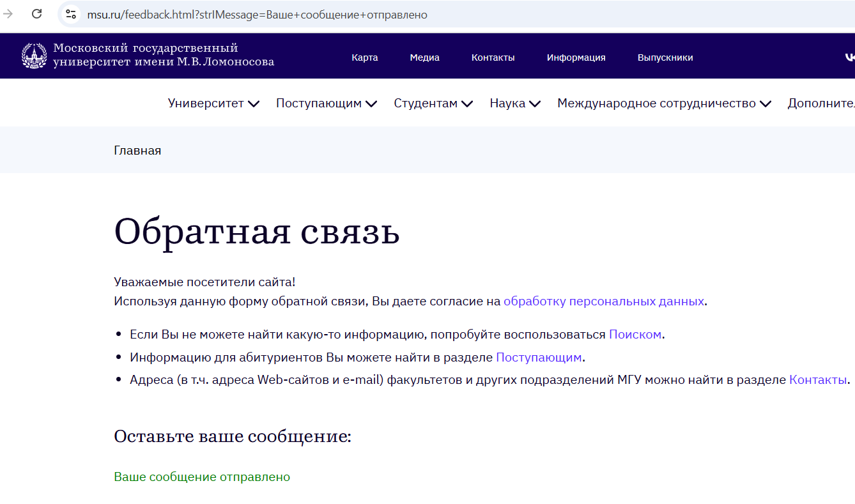Screen dimensions: 855x504
Task: Open Контакты in the dark top header
Action: pos(493,57)
